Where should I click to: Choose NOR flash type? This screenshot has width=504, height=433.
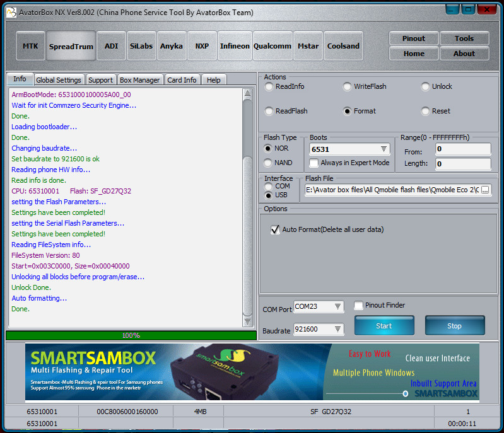276,148
